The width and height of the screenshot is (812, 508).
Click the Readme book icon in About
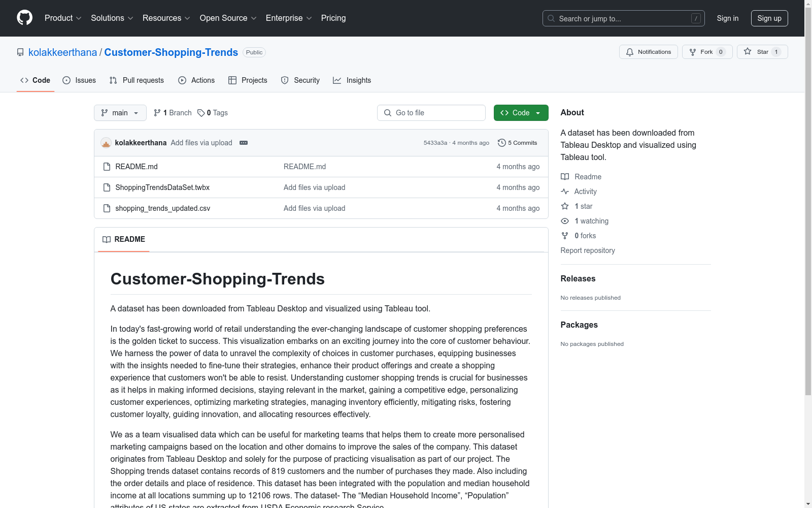565,177
